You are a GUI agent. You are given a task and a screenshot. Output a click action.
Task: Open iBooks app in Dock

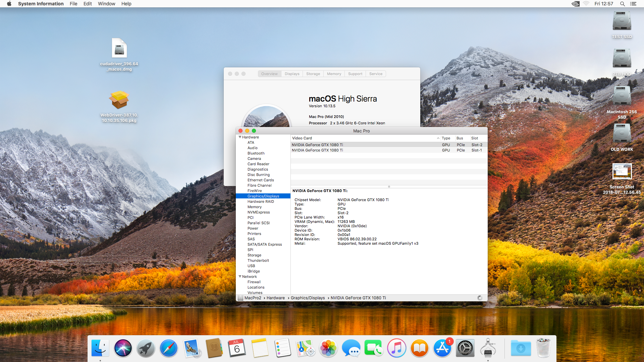(420, 348)
